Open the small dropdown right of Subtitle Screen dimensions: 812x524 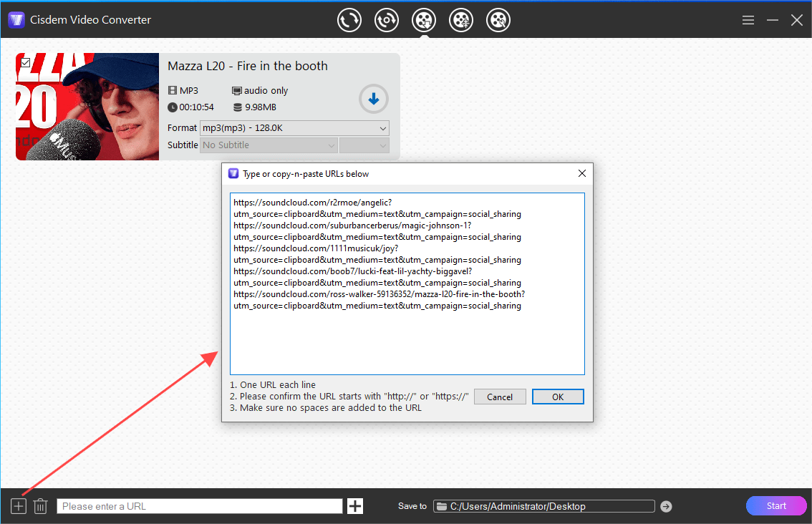pos(364,145)
